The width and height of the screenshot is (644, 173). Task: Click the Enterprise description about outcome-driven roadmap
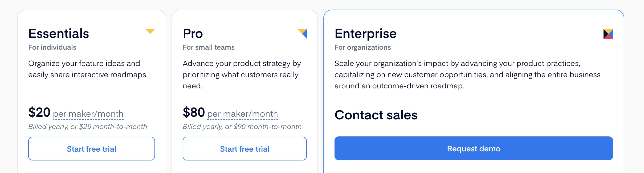click(x=467, y=74)
